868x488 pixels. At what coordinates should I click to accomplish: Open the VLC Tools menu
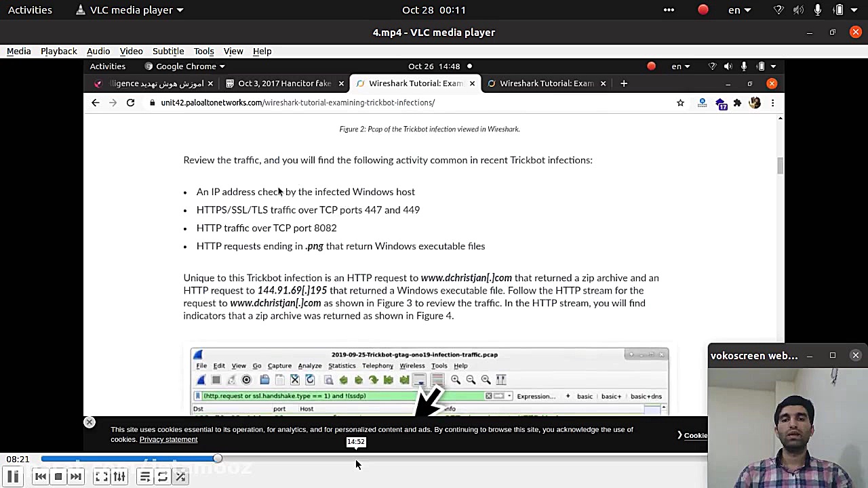(x=204, y=51)
